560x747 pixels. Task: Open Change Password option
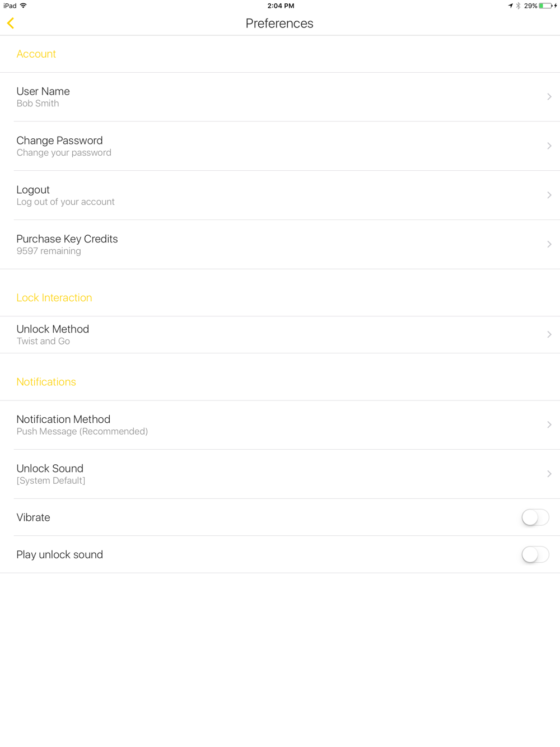click(59, 146)
